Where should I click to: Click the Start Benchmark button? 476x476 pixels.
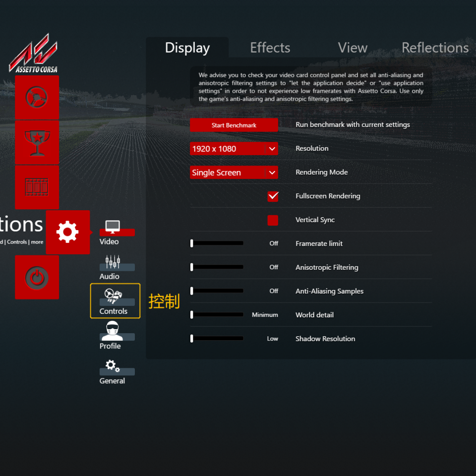click(234, 125)
